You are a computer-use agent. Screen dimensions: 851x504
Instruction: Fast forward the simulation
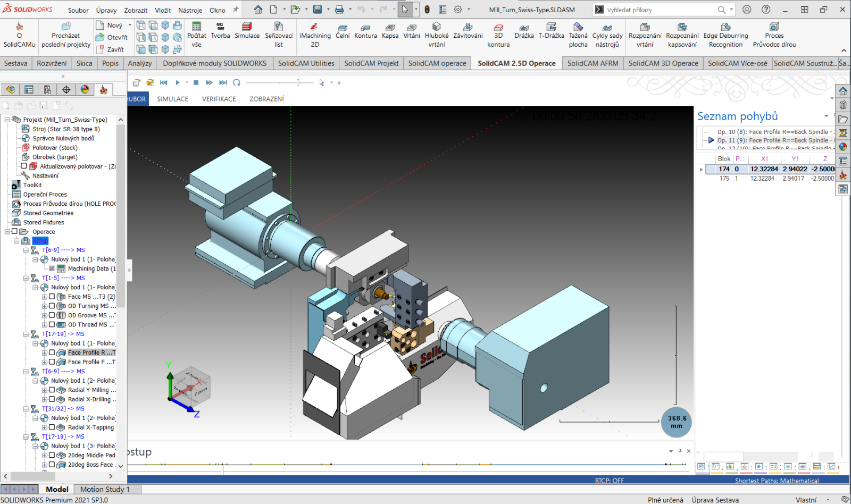[x=209, y=82]
